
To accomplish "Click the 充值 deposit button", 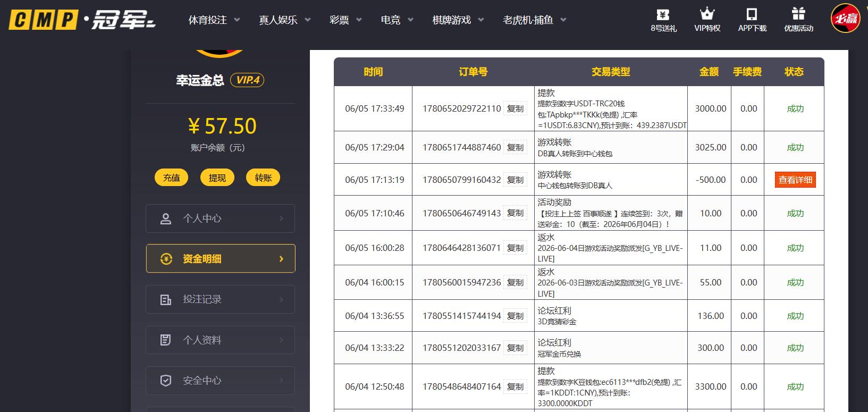I will 171,178.
